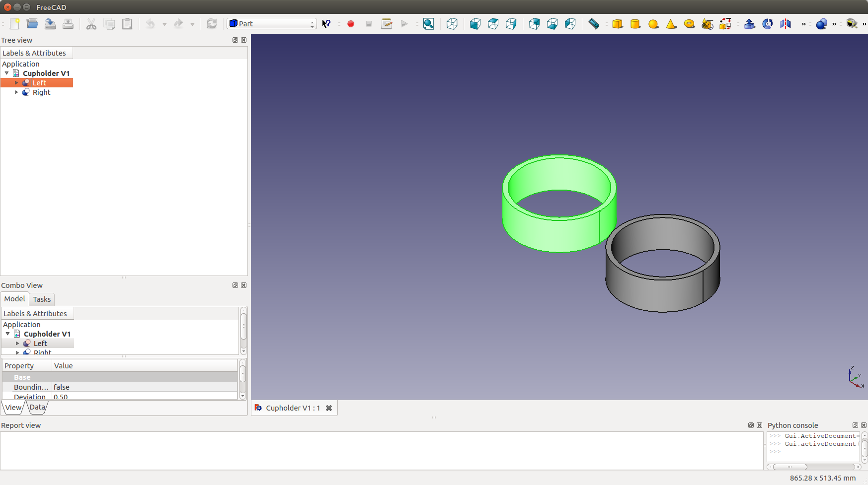
Task: Select the Revolve tool
Action: (767, 24)
